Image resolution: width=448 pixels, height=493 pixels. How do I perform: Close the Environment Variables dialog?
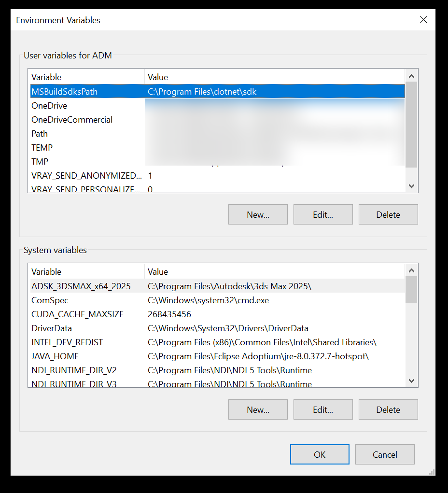[x=423, y=20]
